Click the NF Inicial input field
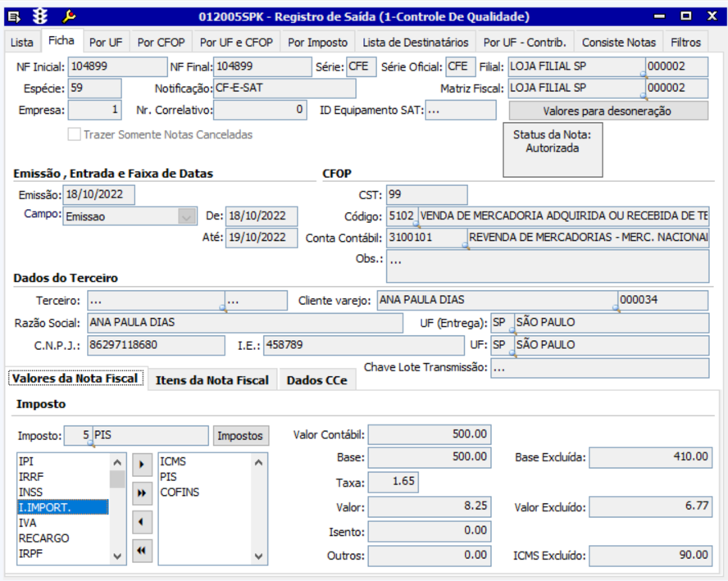The image size is (728, 581). point(117,67)
